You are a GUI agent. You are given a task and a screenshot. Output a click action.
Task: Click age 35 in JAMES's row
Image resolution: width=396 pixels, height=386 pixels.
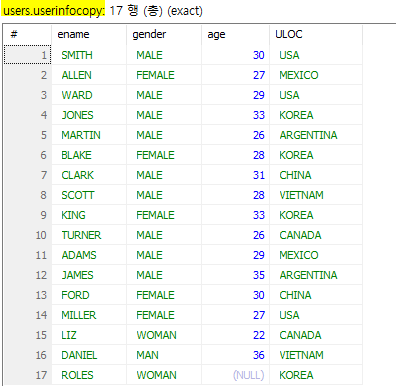pyautogui.click(x=235, y=275)
